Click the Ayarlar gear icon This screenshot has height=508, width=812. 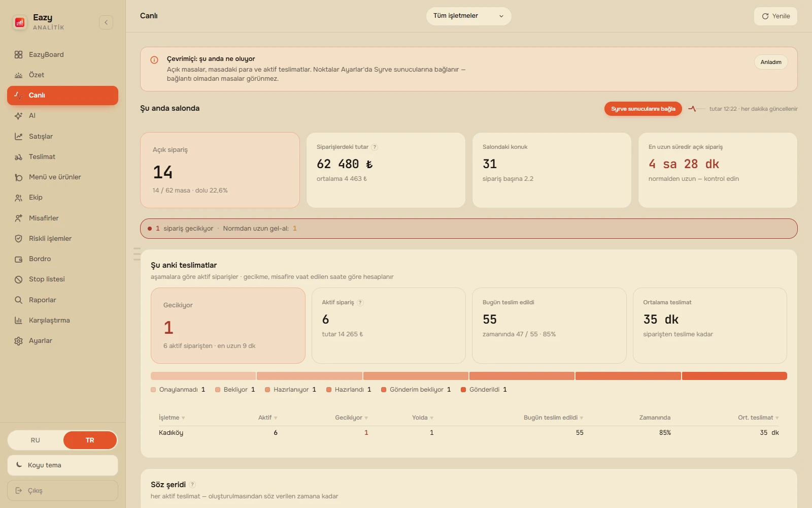(19, 341)
